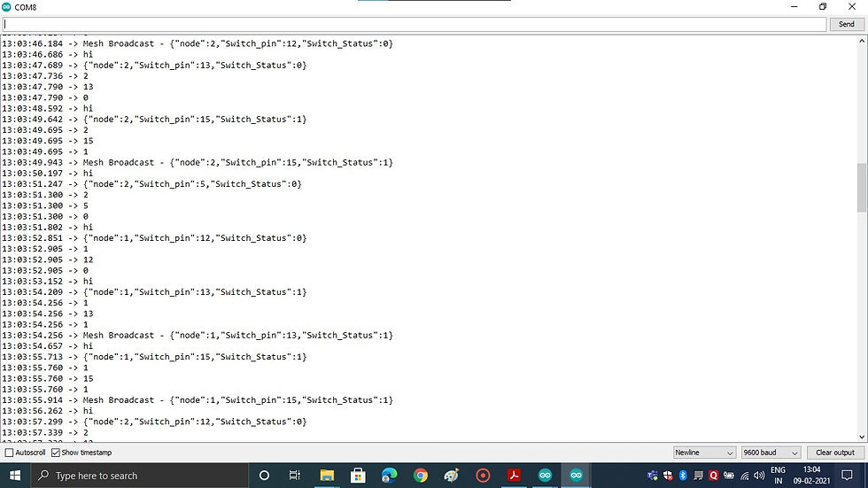Open Adobe Acrobat Reader from the taskbar

(x=514, y=476)
